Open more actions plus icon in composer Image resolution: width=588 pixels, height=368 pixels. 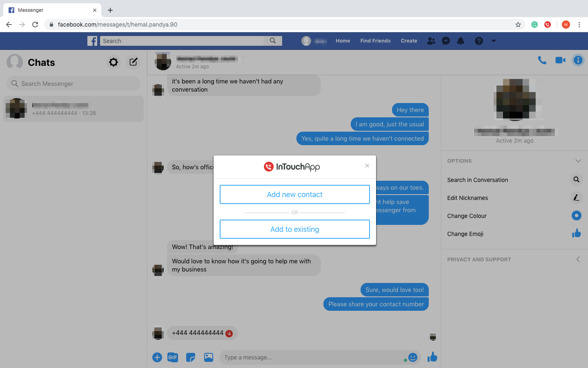[157, 357]
